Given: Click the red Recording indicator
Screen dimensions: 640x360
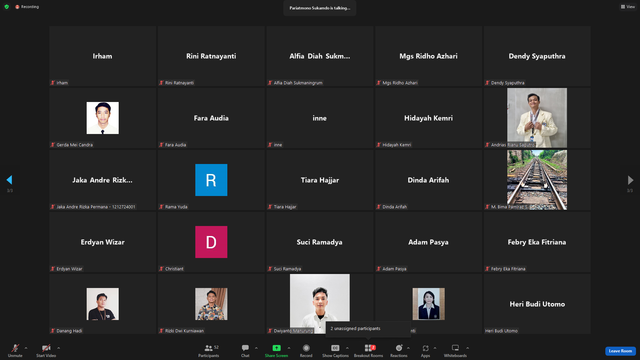Looking at the screenshot, I should pos(27,7).
